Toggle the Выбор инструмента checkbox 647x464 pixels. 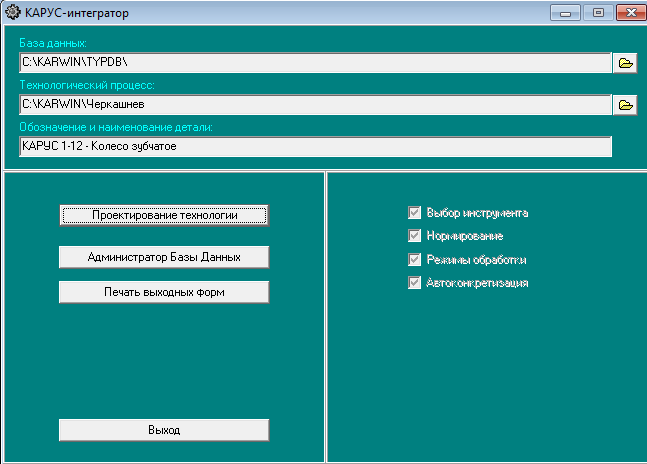tap(414, 213)
